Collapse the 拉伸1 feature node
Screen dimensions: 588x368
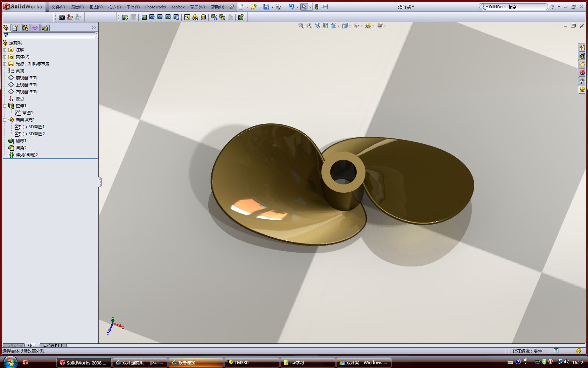click(5, 106)
